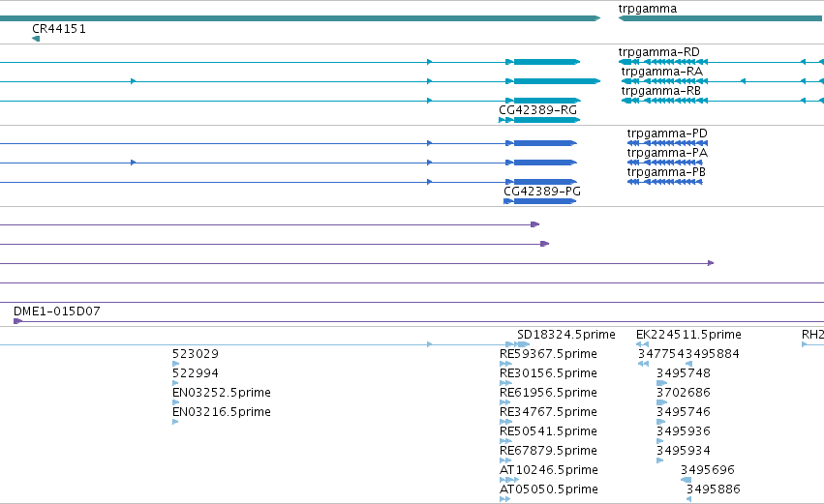Select the trpgamma-PD protein label
The width and height of the screenshot is (824, 504).
tap(667, 133)
